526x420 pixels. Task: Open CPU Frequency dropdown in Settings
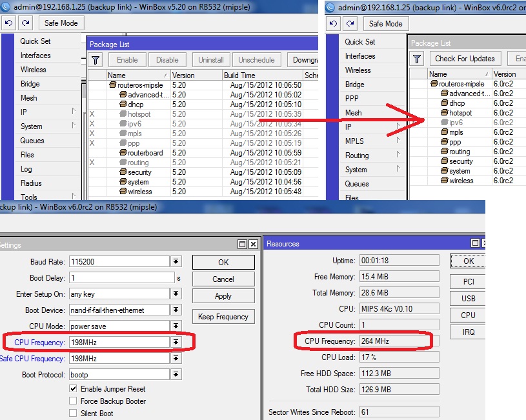[176, 342]
